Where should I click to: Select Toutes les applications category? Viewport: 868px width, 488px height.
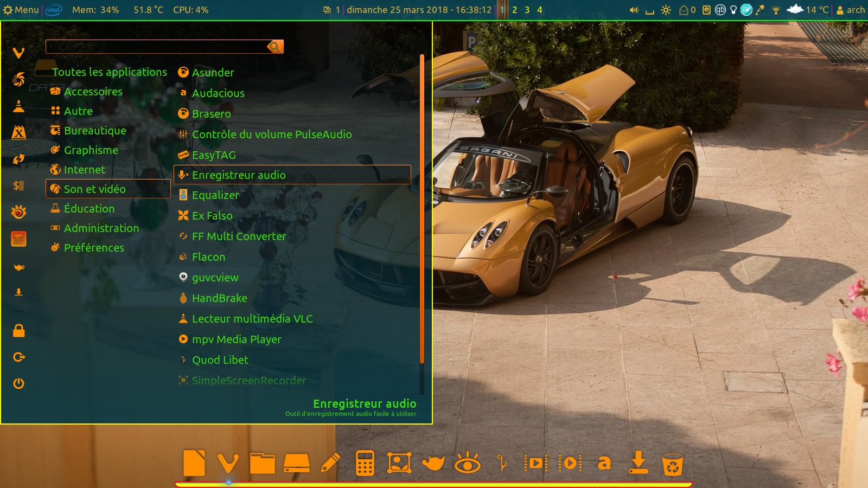click(x=109, y=72)
